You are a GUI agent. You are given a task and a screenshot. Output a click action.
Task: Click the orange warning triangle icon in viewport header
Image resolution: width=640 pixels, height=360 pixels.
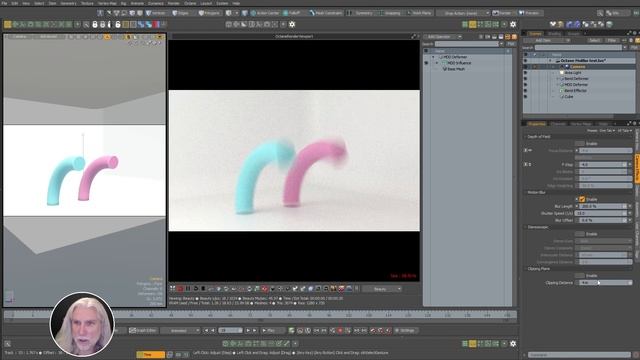point(107,37)
